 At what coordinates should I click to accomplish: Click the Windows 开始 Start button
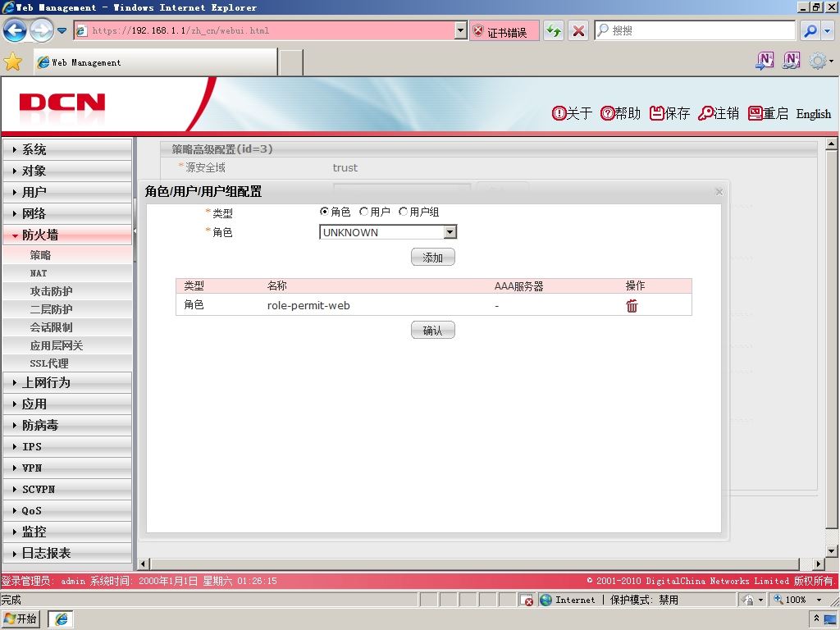[x=21, y=619]
